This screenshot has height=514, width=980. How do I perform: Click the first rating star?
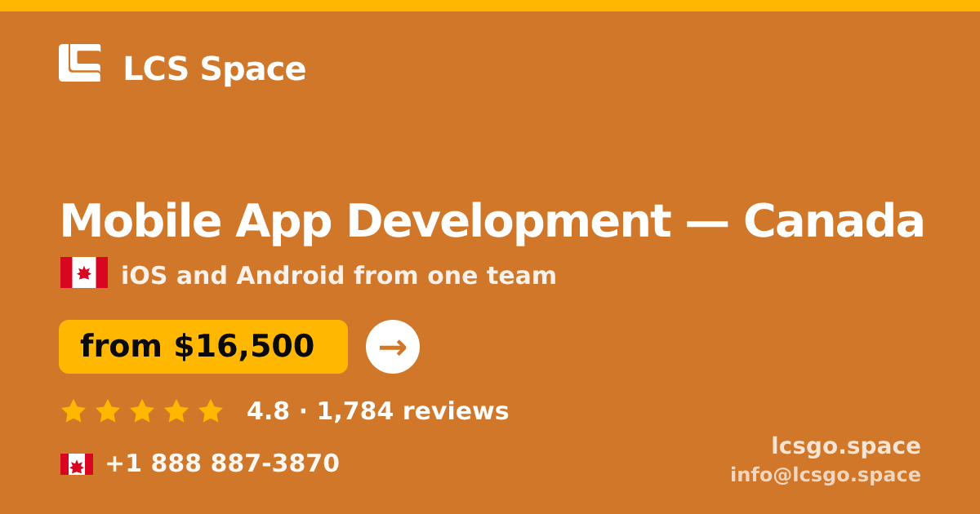click(73, 411)
